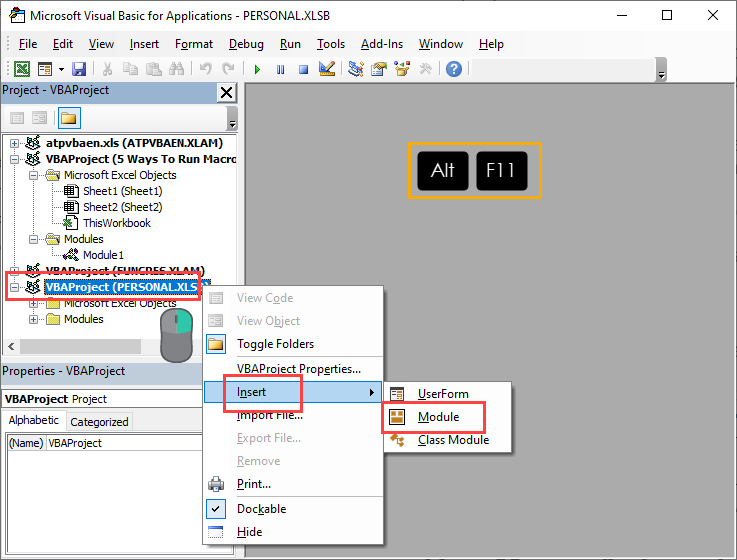Click the View Microsoft Excel toolbar icon
This screenshot has height=560, width=737.
coord(22,69)
